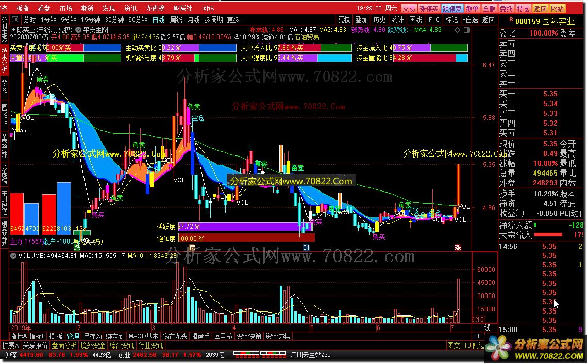Click the diamond icon at chart top right
The width and height of the screenshot is (588, 364).
point(457,30)
